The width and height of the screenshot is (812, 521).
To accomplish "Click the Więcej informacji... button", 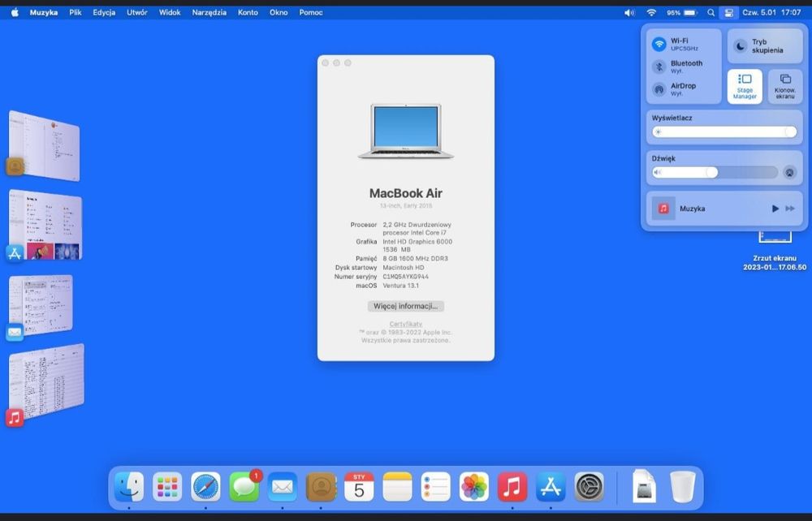I will [x=406, y=306].
